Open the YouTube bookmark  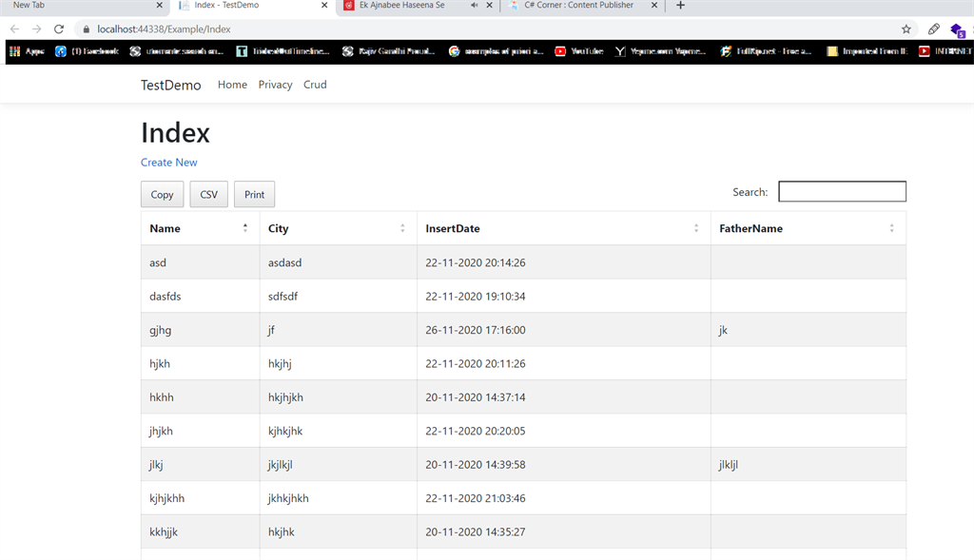[579, 51]
